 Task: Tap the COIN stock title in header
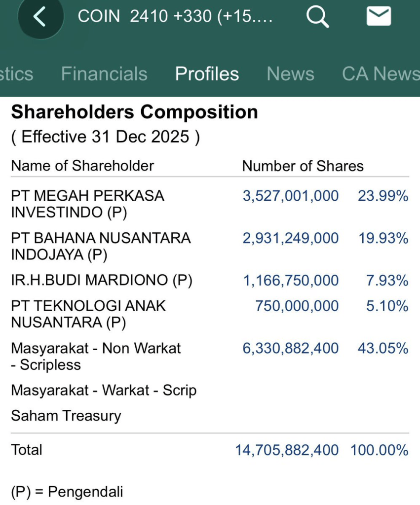point(175,16)
